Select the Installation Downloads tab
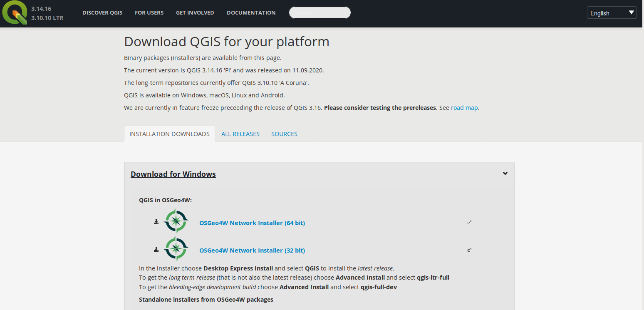The width and height of the screenshot is (644, 310). [169, 134]
